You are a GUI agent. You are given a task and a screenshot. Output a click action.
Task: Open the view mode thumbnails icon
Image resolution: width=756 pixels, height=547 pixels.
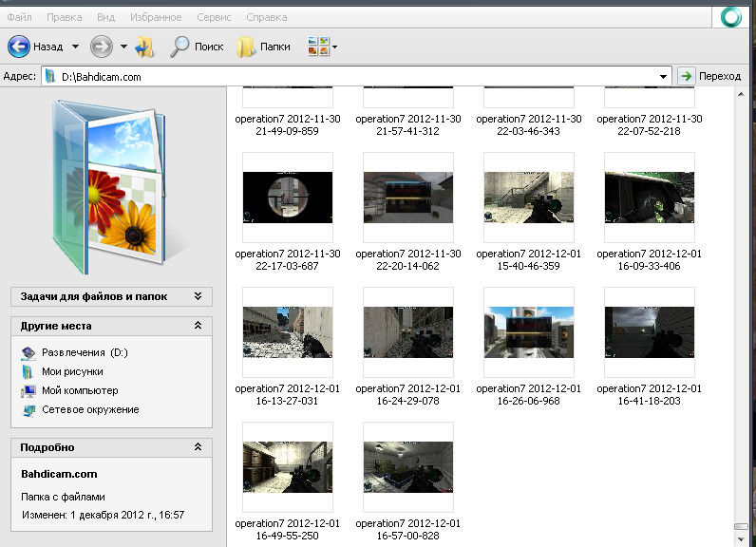pyautogui.click(x=318, y=47)
